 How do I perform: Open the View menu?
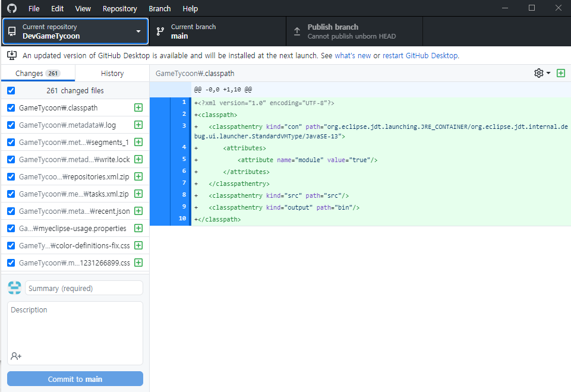tap(83, 8)
